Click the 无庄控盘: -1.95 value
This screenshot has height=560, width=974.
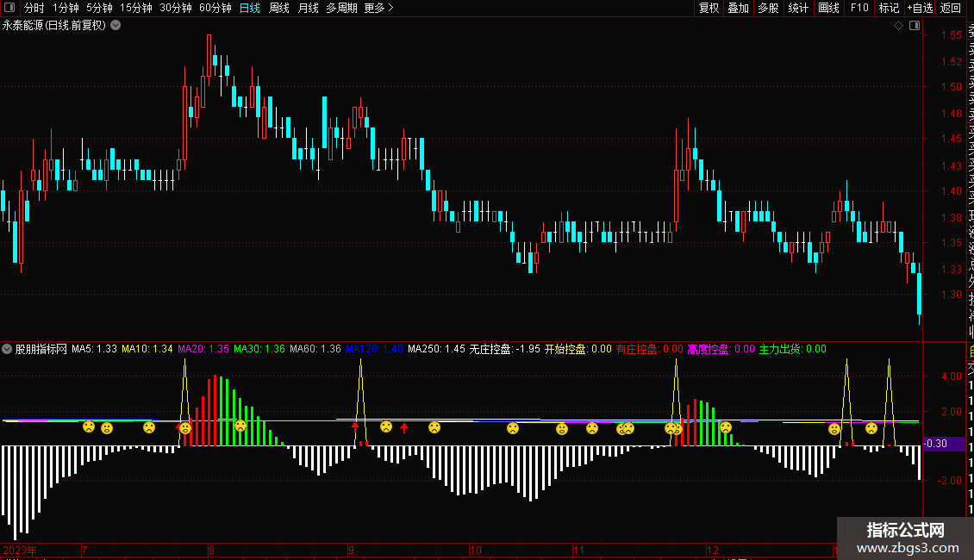point(504,349)
